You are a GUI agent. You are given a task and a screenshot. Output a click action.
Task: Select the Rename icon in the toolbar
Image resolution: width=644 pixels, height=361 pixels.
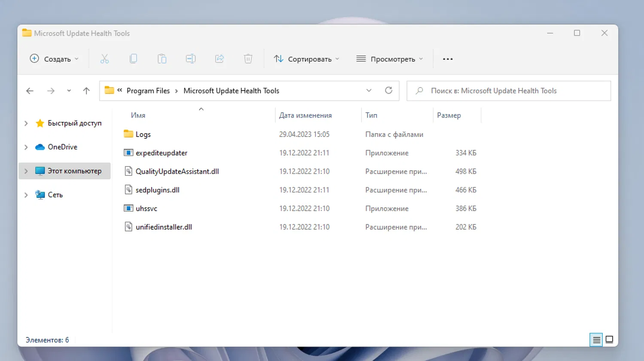(191, 58)
